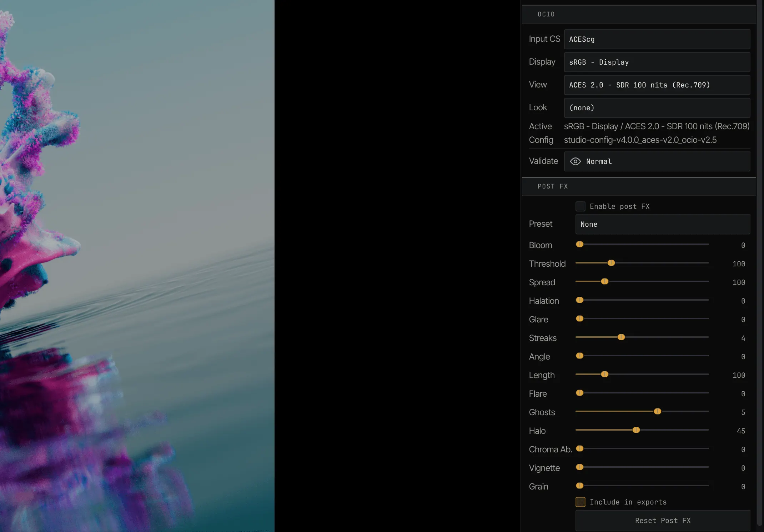Click the Active sRGB - Display / ACES text
This screenshot has width=764, height=532.
[657, 126]
